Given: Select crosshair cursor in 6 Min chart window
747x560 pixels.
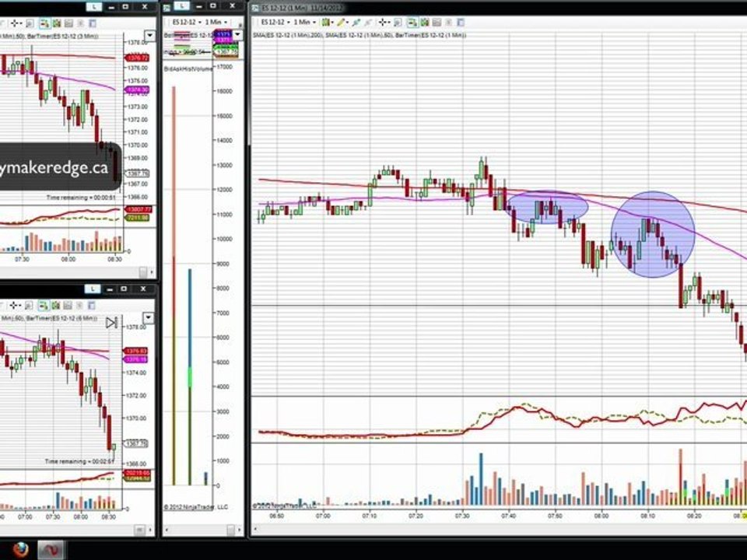Looking at the screenshot, I should (x=14, y=305).
